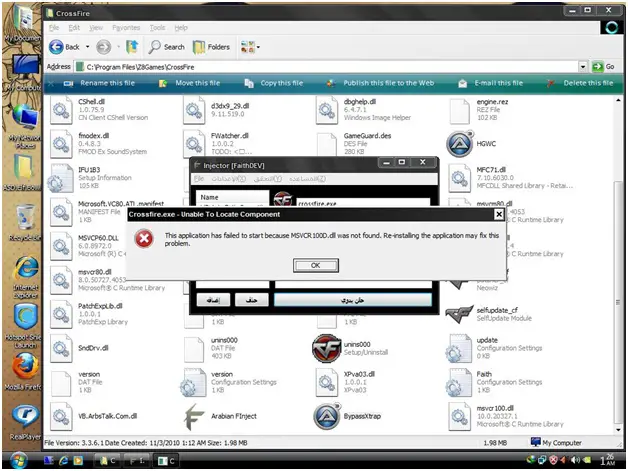Select the GameGuard.des file icon
This screenshot has width=628, height=471.
[326, 144]
